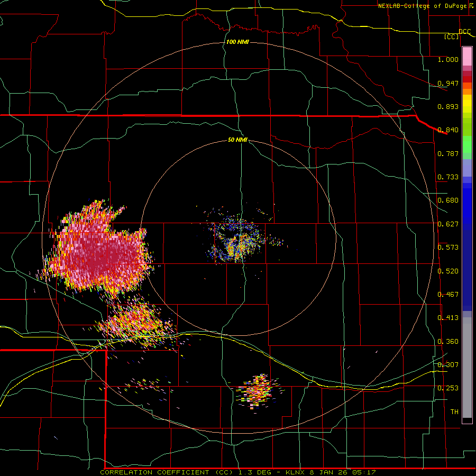
Task: Click the 0.787 color scale value
Action: click(x=448, y=153)
